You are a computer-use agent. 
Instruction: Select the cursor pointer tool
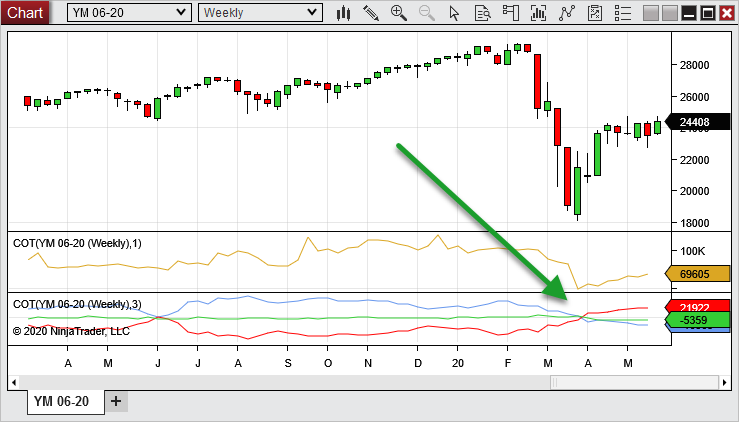click(455, 13)
